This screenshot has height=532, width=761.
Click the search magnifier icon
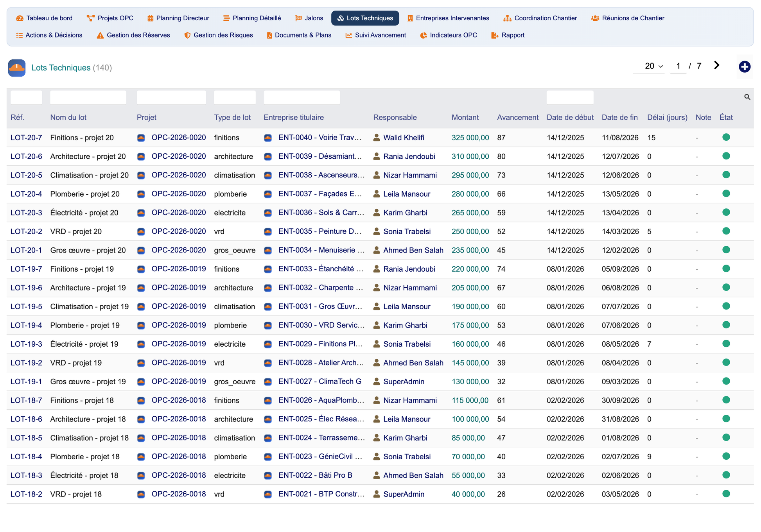[x=747, y=97]
